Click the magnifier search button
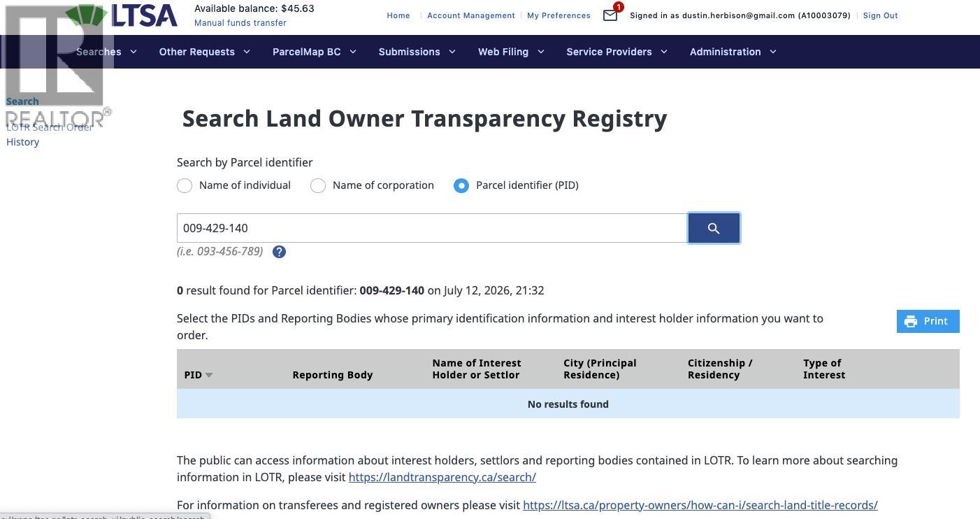The image size is (980, 519). point(714,228)
